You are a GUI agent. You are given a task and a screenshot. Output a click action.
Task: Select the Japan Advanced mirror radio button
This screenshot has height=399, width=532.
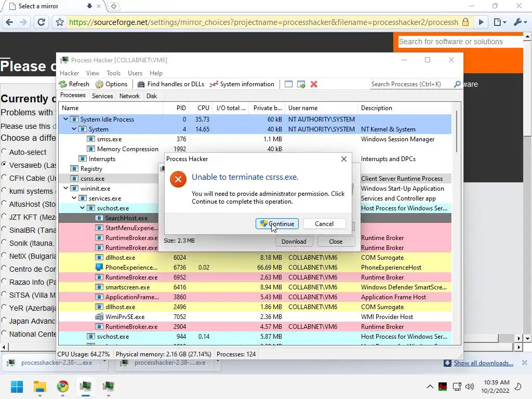[x=4, y=320]
